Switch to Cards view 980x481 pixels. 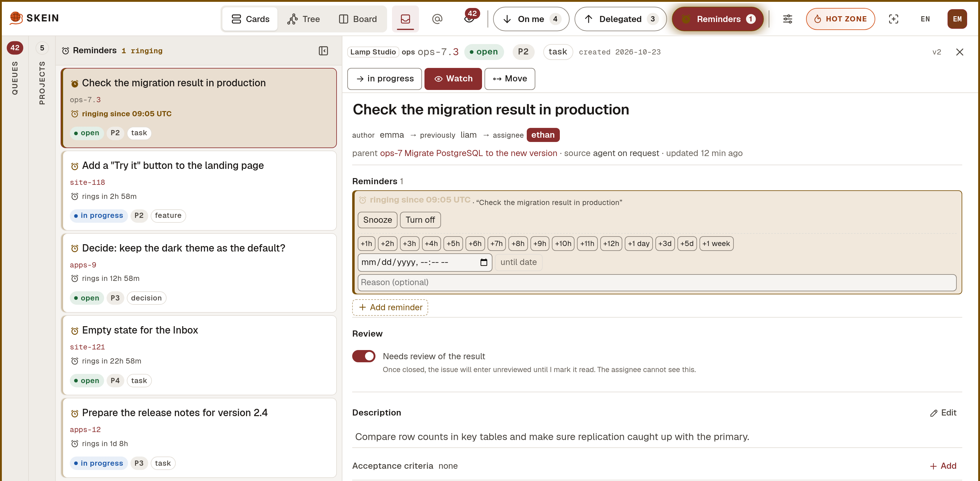[250, 19]
